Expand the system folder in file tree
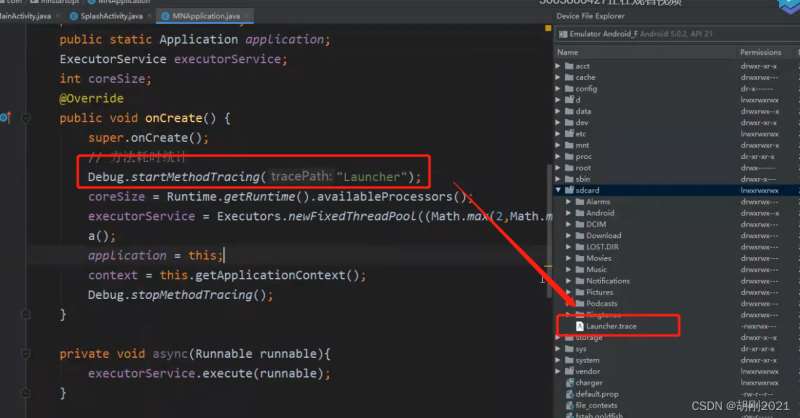 [x=558, y=360]
